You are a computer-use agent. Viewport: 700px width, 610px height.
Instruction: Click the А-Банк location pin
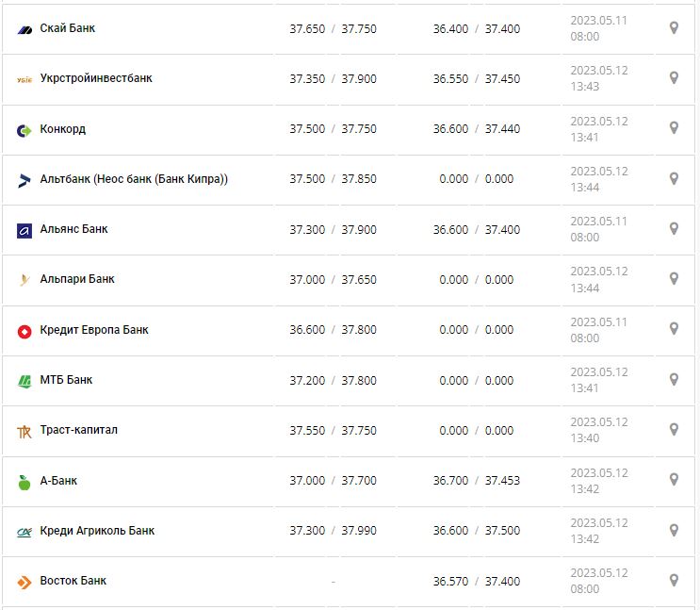click(x=674, y=480)
